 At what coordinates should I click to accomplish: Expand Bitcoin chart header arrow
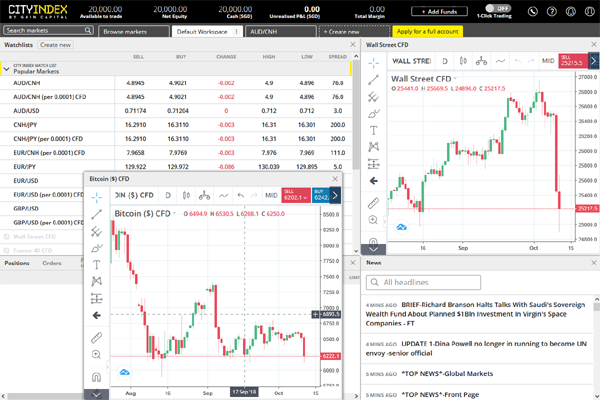[335, 196]
